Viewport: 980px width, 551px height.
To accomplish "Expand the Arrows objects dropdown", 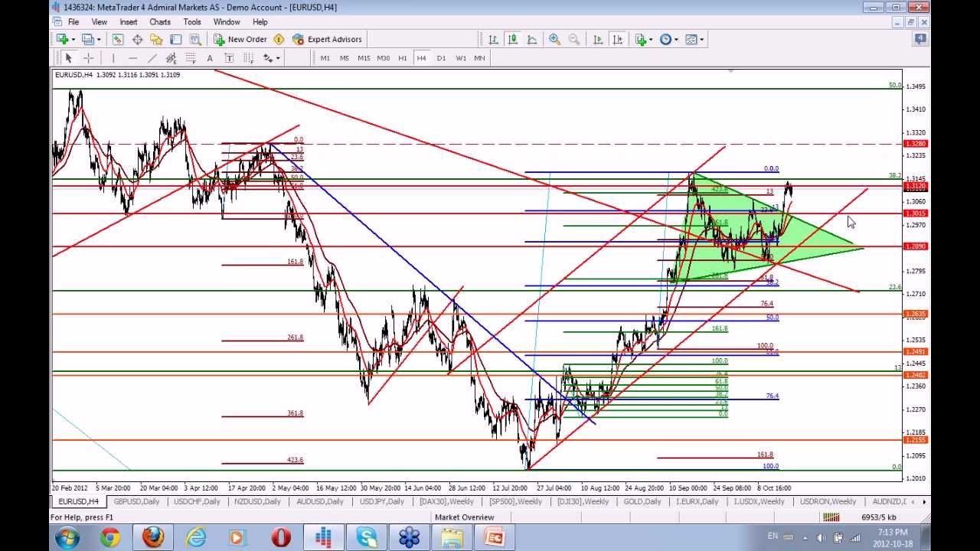I will pos(278,58).
